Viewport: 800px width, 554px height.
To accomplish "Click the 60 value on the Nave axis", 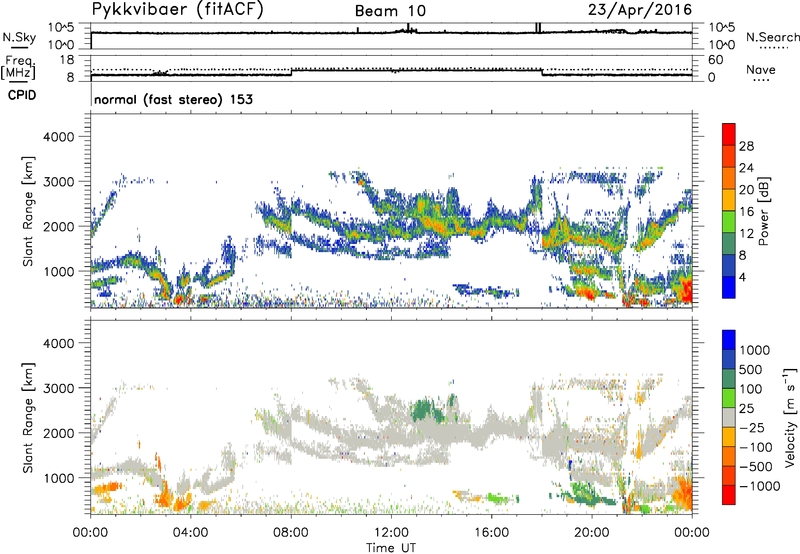I will coord(715,60).
